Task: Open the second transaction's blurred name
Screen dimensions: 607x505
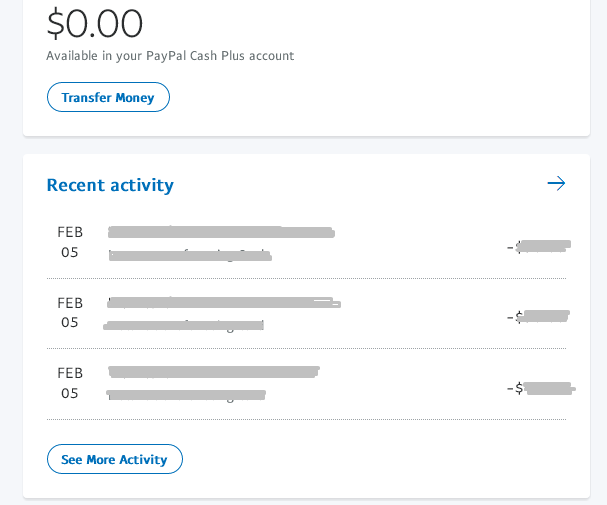Action: [x=223, y=301]
